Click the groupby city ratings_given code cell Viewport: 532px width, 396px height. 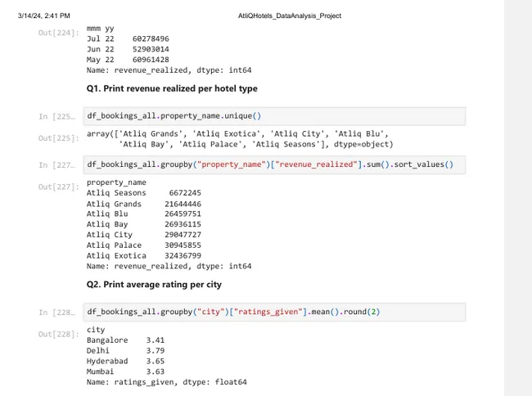[274, 312]
